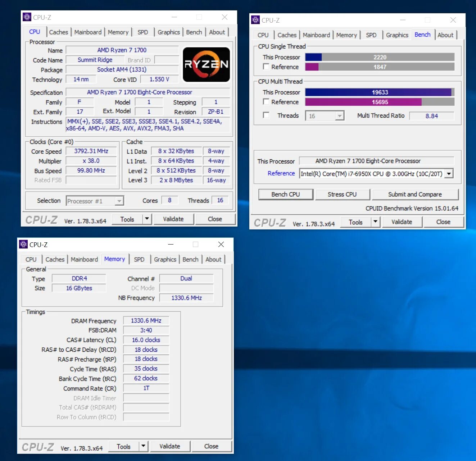Open Graphics tab in Bench window
This screenshot has width=476, height=461.
(397, 35)
